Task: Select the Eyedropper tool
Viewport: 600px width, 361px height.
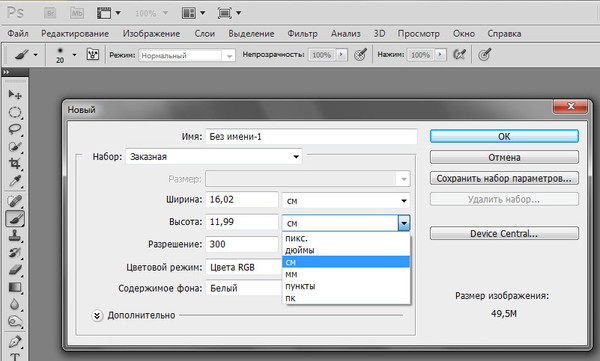Action: (15, 181)
